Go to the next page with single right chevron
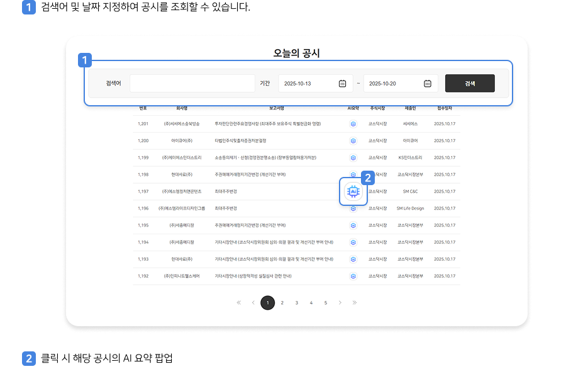 pyautogui.click(x=340, y=303)
